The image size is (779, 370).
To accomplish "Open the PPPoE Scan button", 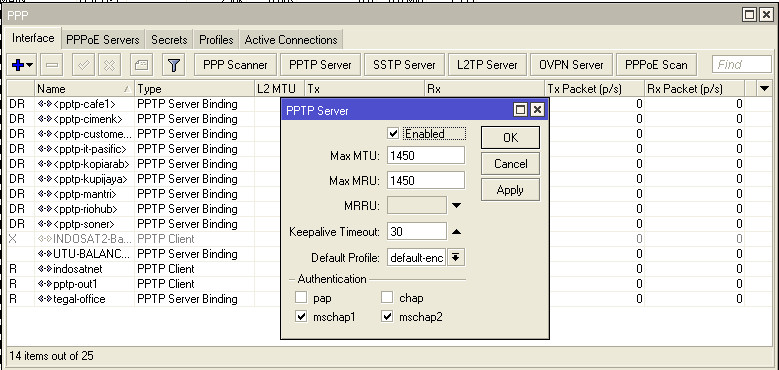I will (x=656, y=65).
